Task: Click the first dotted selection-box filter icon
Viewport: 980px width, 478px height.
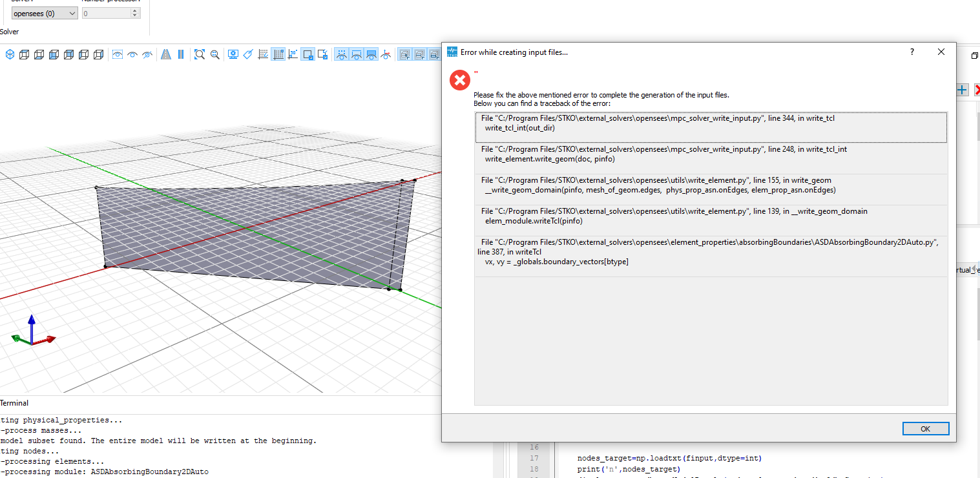Action: coord(404,55)
